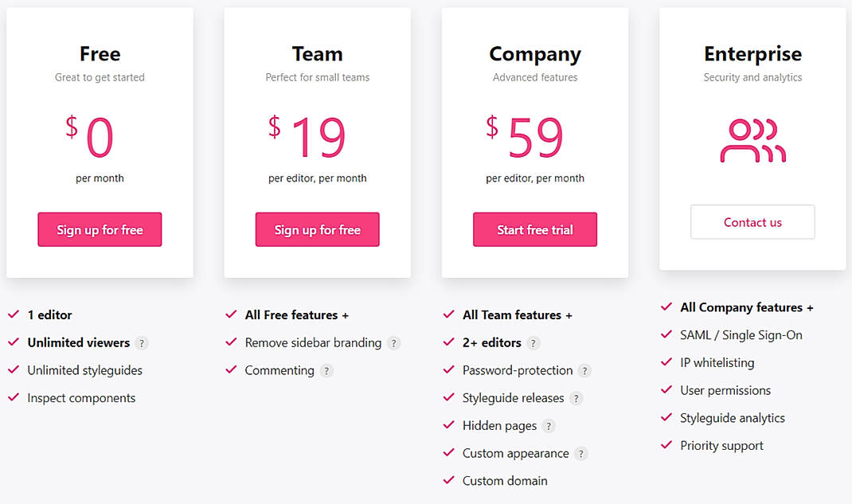
Task: Click the Styleguide releases question mark
Action: point(576,398)
